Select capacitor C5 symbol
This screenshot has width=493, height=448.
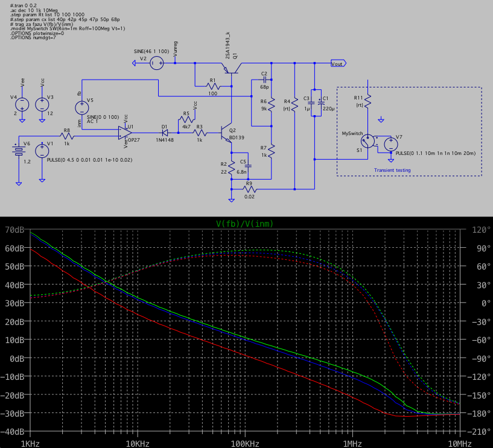[x=248, y=166]
